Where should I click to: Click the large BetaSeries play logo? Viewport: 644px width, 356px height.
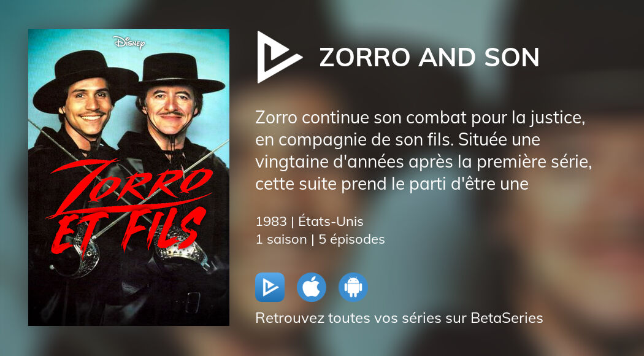[x=280, y=57]
